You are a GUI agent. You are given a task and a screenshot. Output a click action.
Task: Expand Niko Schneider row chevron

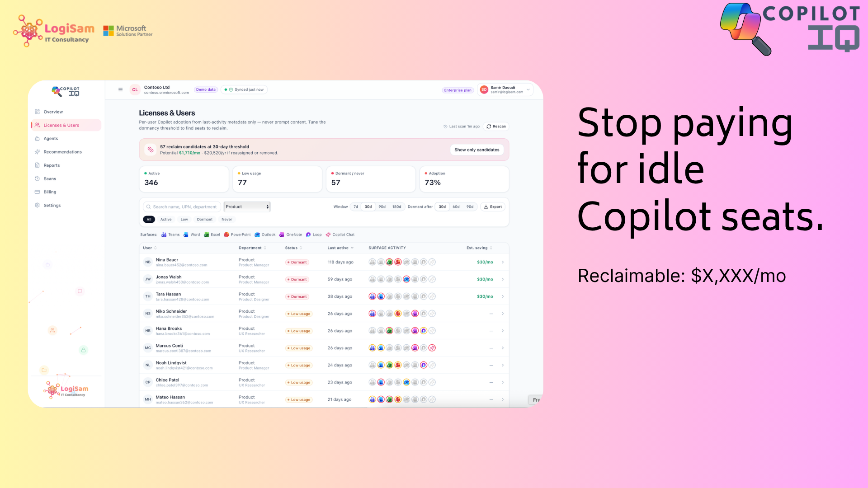click(x=503, y=314)
